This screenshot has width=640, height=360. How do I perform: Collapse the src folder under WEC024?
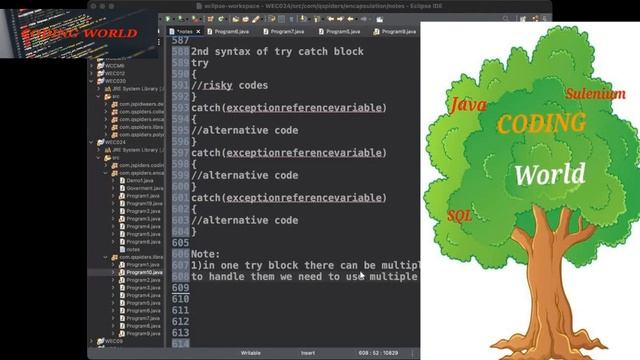[98, 158]
